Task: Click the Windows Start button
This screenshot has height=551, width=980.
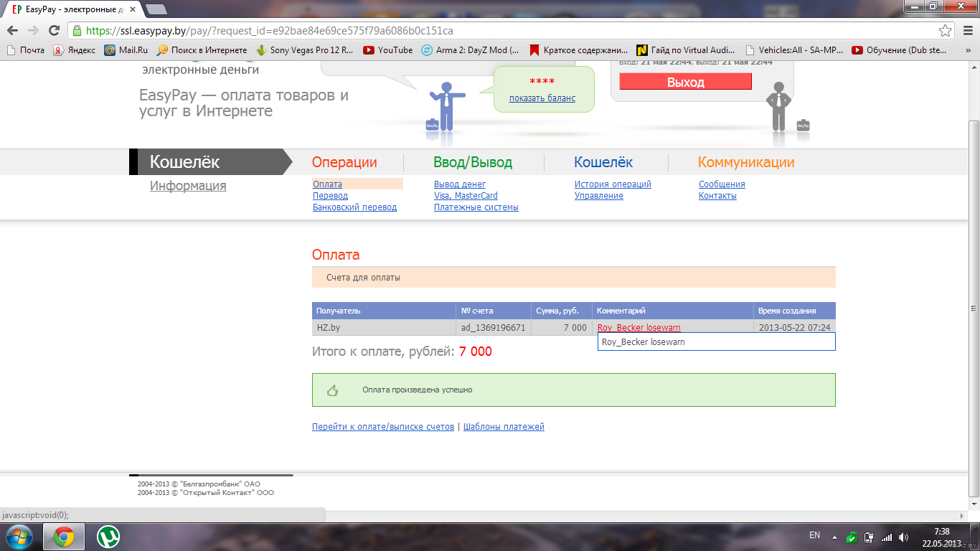Action: coord(19,537)
